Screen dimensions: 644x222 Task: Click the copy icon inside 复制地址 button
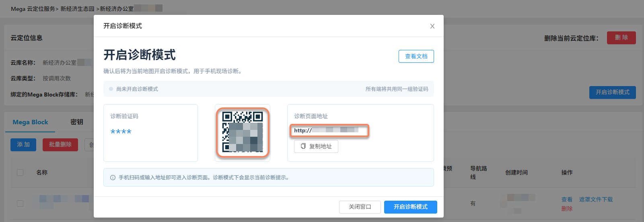click(303, 146)
